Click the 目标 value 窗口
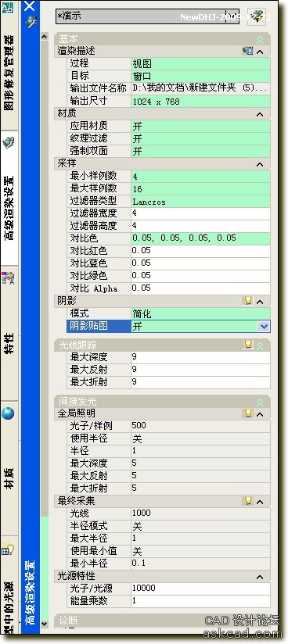 pyautogui.click(x=200, y=76)
